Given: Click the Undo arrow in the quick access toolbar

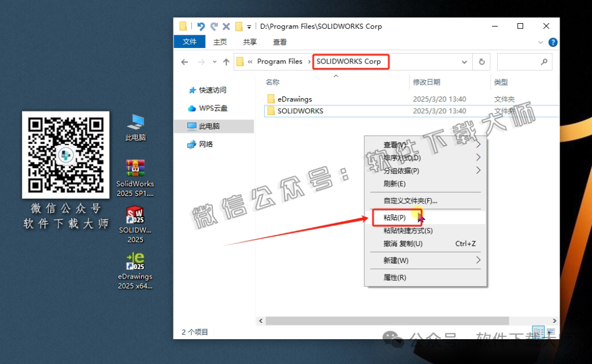Looking at the screenshot, I should click(x=200, y=26).
